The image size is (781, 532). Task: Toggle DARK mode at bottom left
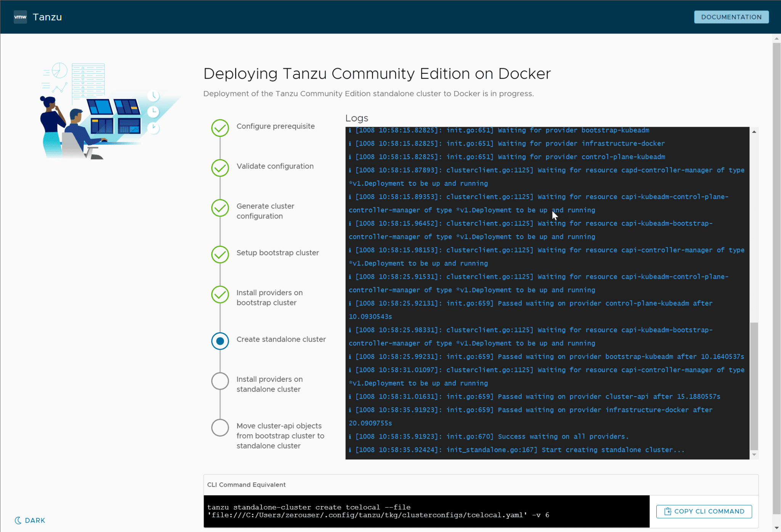coord(30,520)
